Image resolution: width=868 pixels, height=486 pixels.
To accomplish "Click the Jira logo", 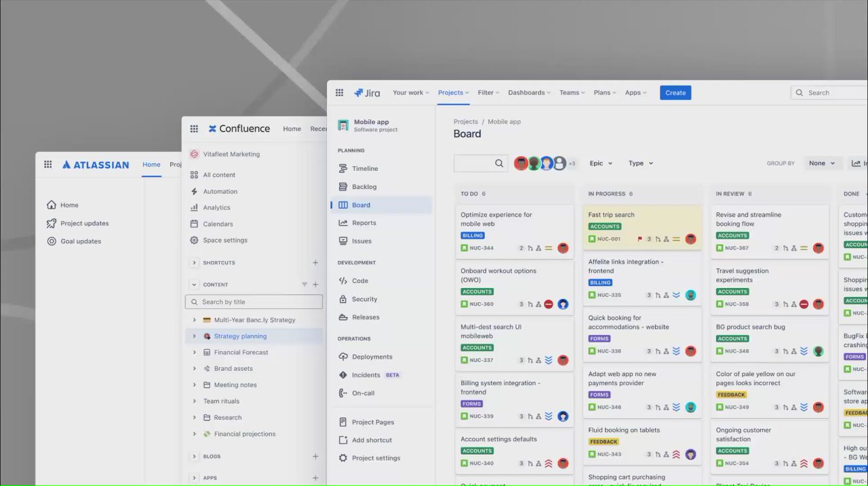I will pyautogui.click(x=367, y=93).
